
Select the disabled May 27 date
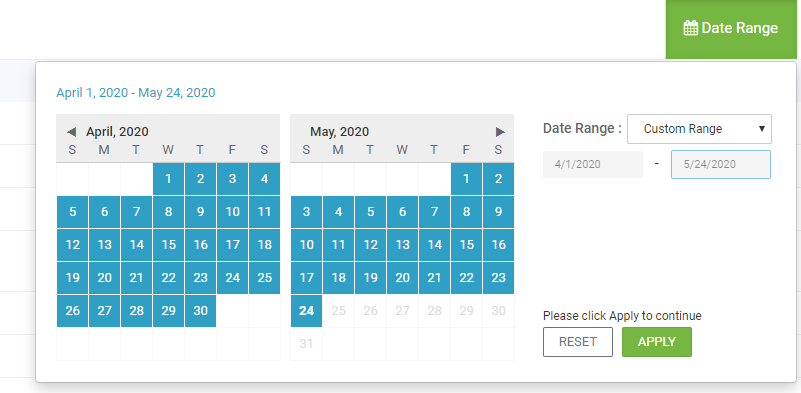[x=403, y=311]
